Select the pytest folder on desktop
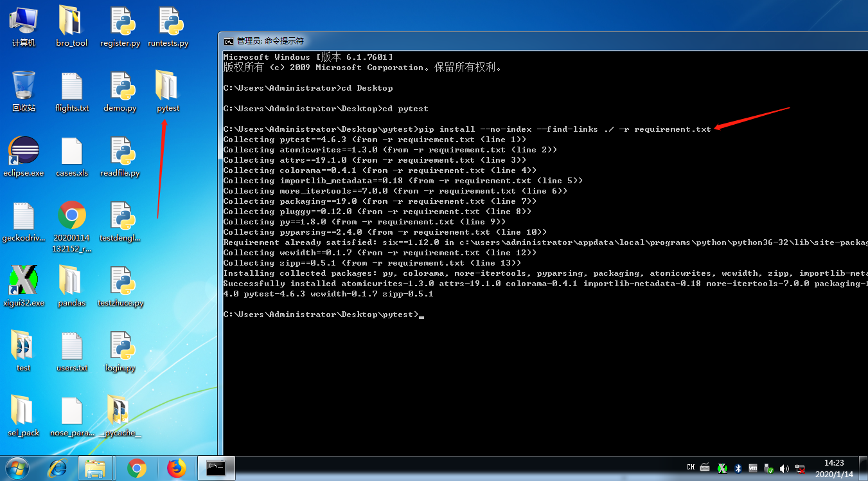The height and width of the screenshot is (481, 868). coord(168,91)
